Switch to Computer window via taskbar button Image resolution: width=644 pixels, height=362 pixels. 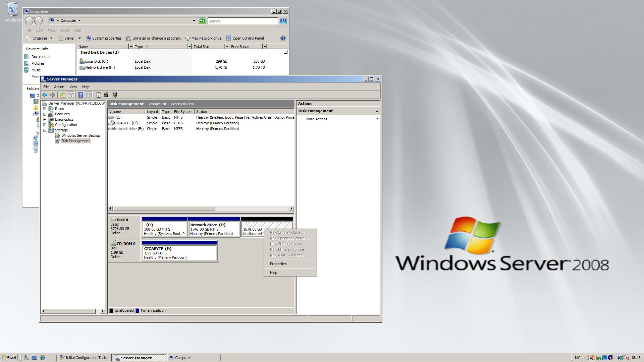click(194, 358)
